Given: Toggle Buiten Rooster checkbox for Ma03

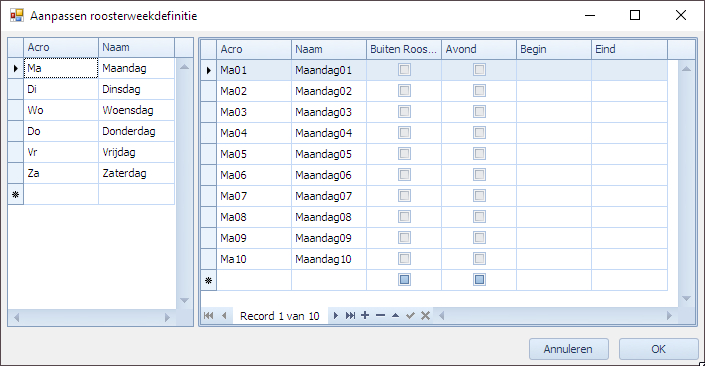Looking at the screenshot, I should [x=404, y=112].
